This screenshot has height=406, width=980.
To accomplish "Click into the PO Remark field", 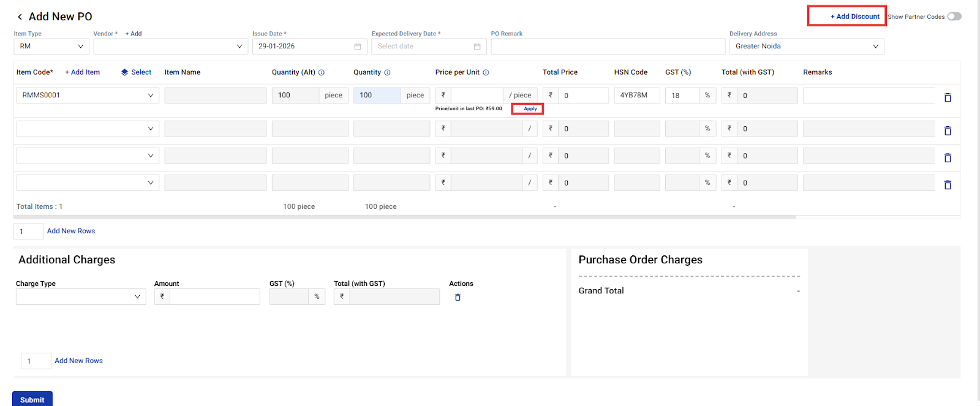I will 608,47.
